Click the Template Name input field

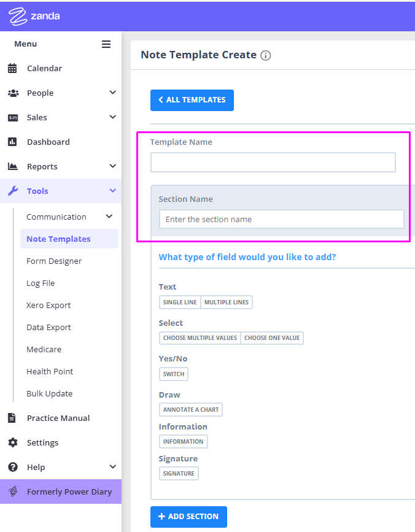[x=273, y=163]
